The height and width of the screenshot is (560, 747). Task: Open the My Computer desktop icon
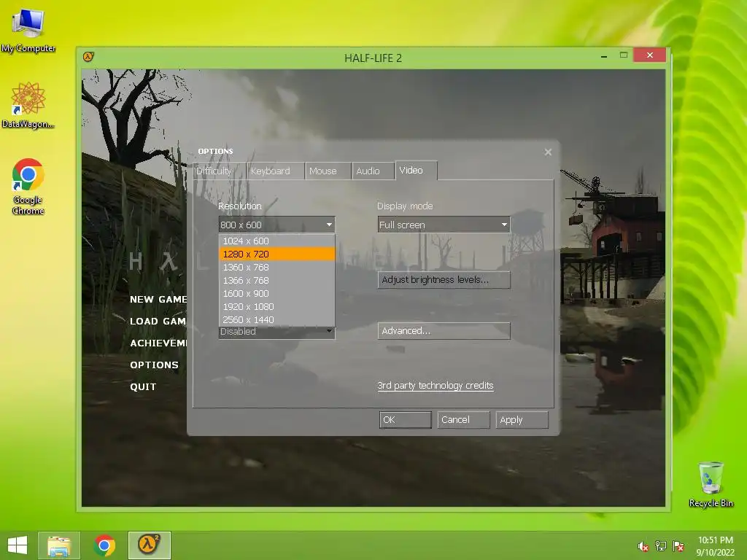click(28, 31)
